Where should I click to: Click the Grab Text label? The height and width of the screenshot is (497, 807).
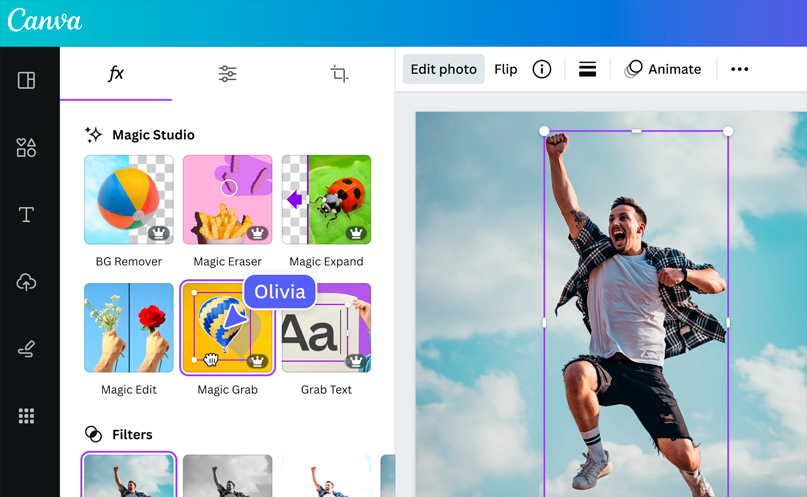coord(326,389)
